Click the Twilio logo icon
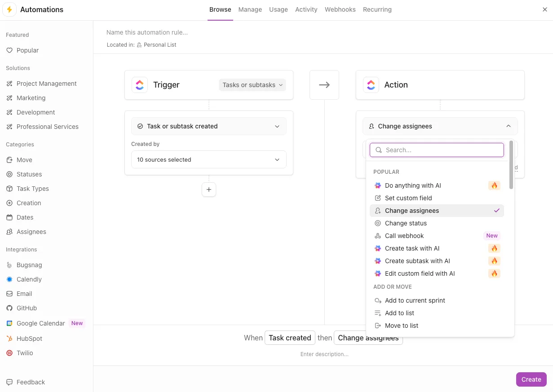Image resolution: width=553 pixels, height=392 pixels. click(9, 353)
